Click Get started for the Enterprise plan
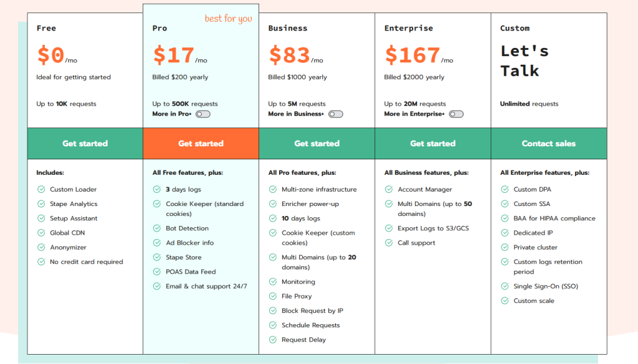638x364 pixels. [x=433, y=143]
